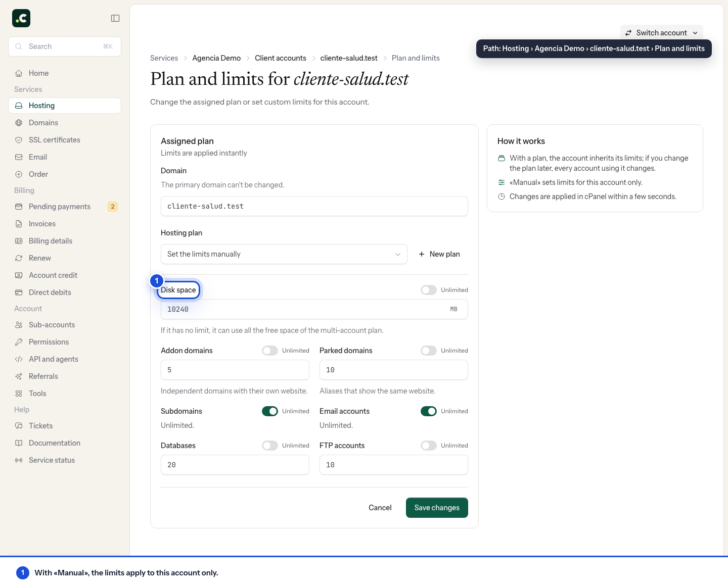
Task: Click the plus icon beside New plan
Action: coord(422,254)
